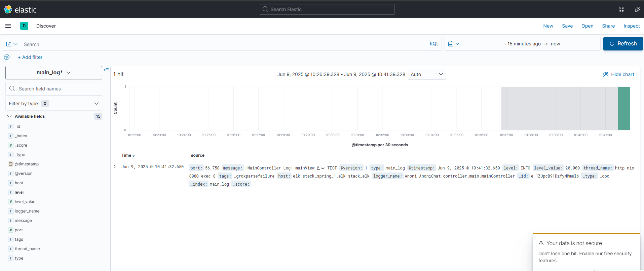Click + Add filter link
This screenshot has height=271, width=644.
[x=30, y=57]
